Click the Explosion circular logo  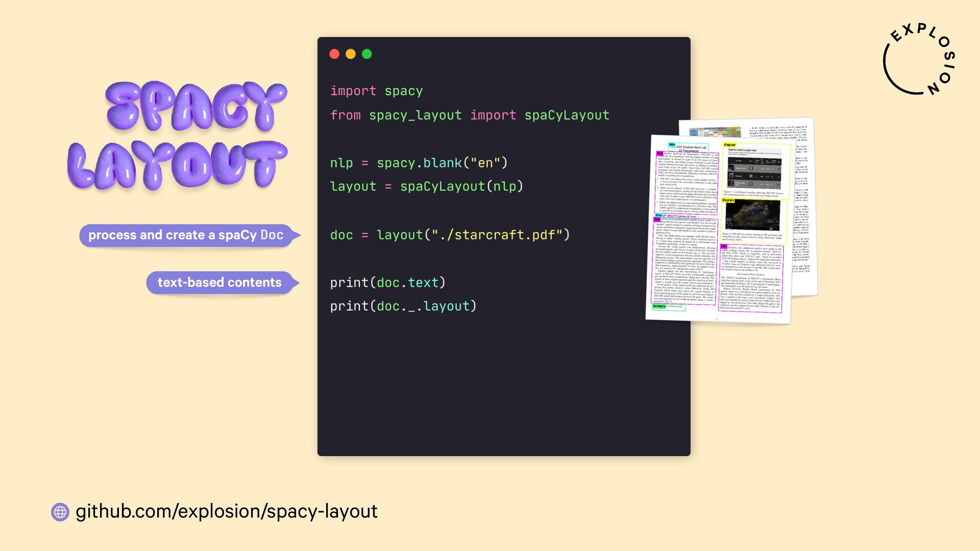pos(919,60)
